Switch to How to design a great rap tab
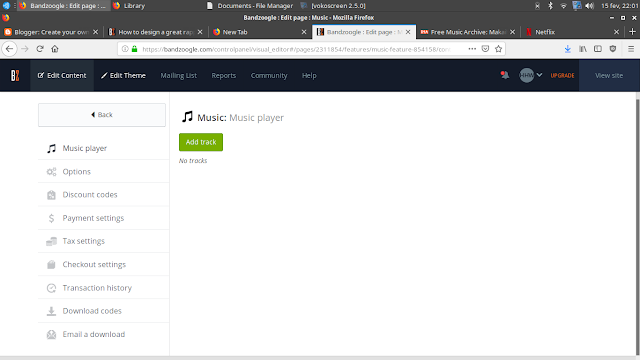Image resolution: width=640 pixels, height=360 pixels. point(155,32)
